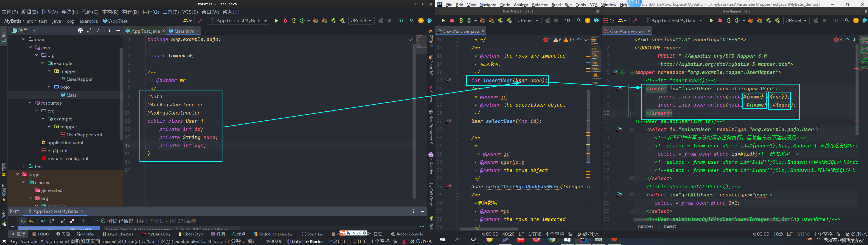Image resolution: width=868 pixels, height=245 pixels.
Task: Toggle read-only lock icon in User.java status bar
Action: (x=396, y=241)
